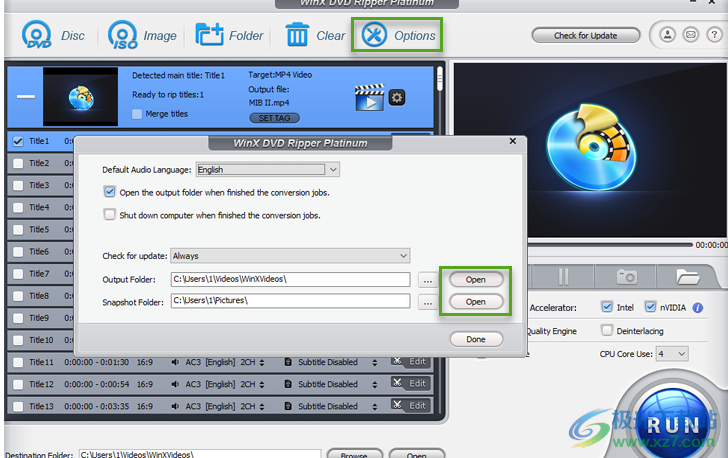Click the Title13 audio speaker icon
The width and height of the screenshot is (728, 458).
point(175,406)
